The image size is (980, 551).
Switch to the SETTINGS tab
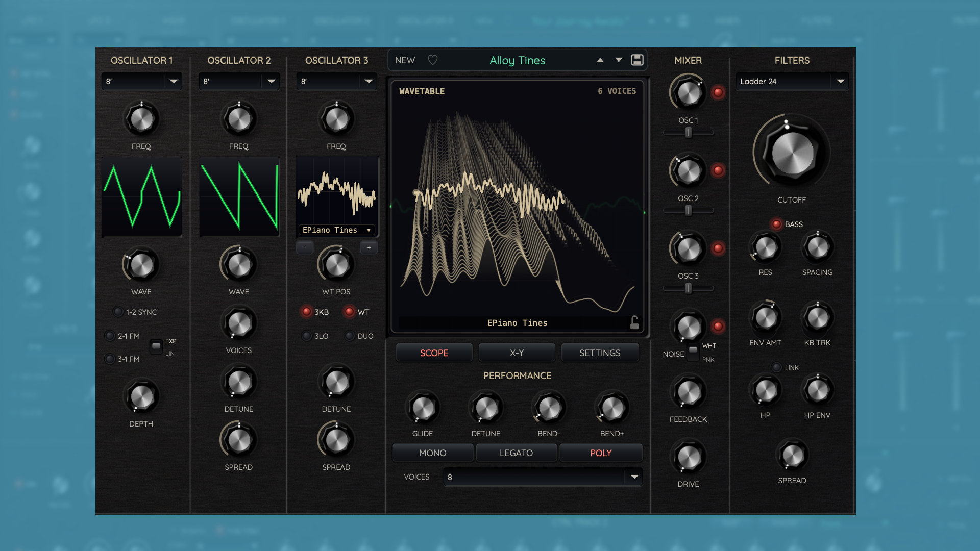pos(600,353)
